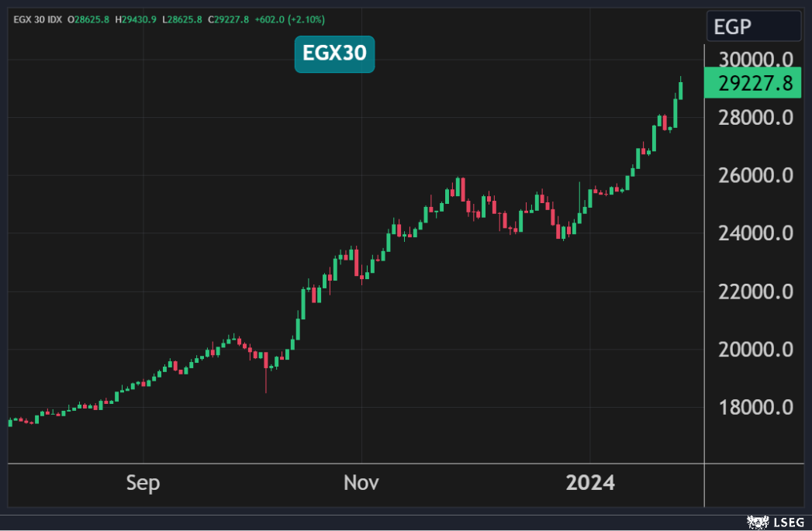Click the EGX 30 IDX symbol title
The width and height of the screenshot is (812, 531).
[37, 19]
